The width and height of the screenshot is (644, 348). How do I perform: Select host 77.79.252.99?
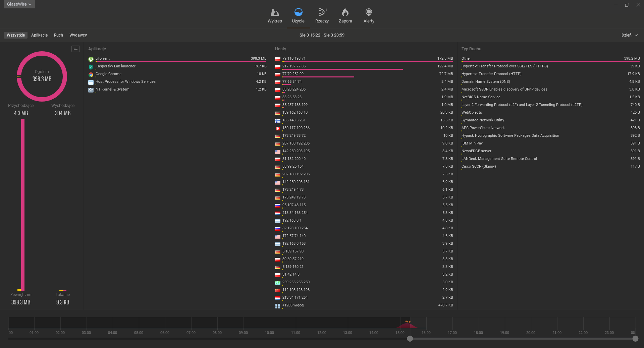click(x=364, y=74)
